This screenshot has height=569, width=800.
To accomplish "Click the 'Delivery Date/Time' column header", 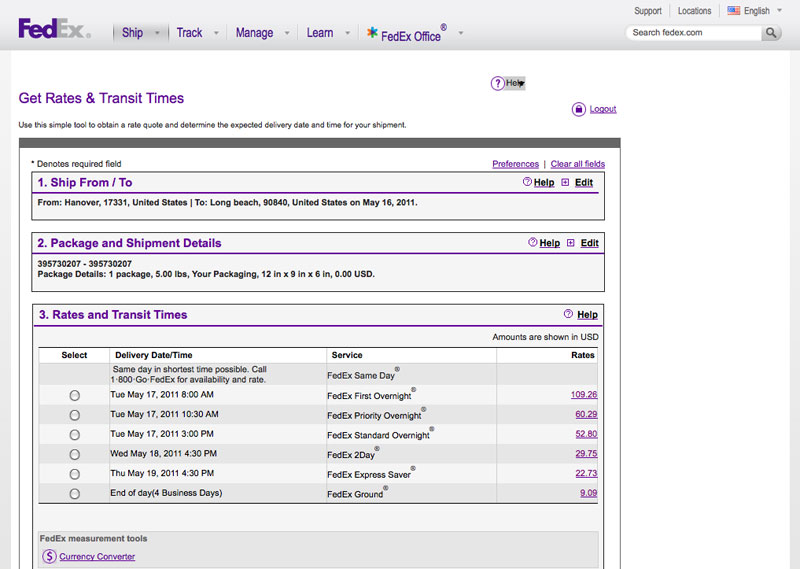I will [154, 355].
